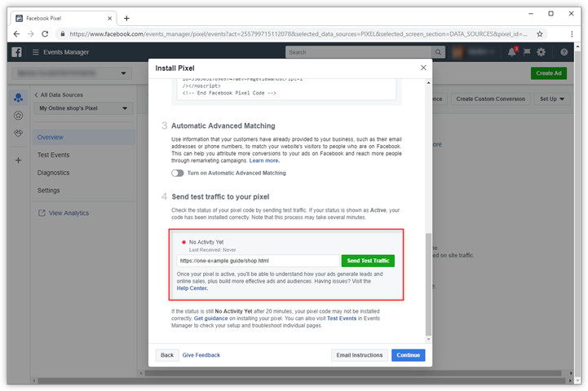Expand My Online shop's Pixel dropdown
The height and width of the screenshot is (391, 588).
click(84, 108)
